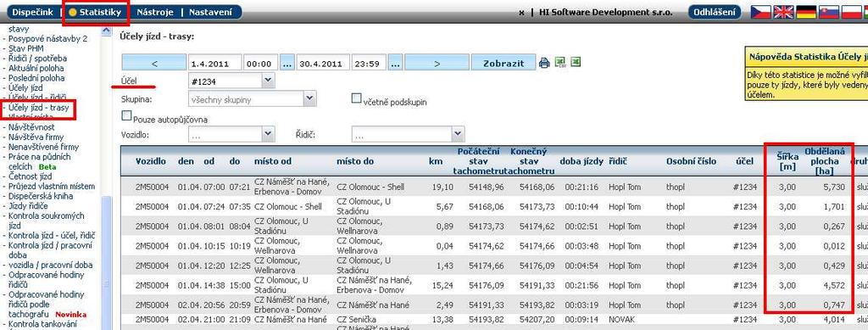Switch language to Polish flag
This screenshot has height=330, width=868.
point(851,12)
